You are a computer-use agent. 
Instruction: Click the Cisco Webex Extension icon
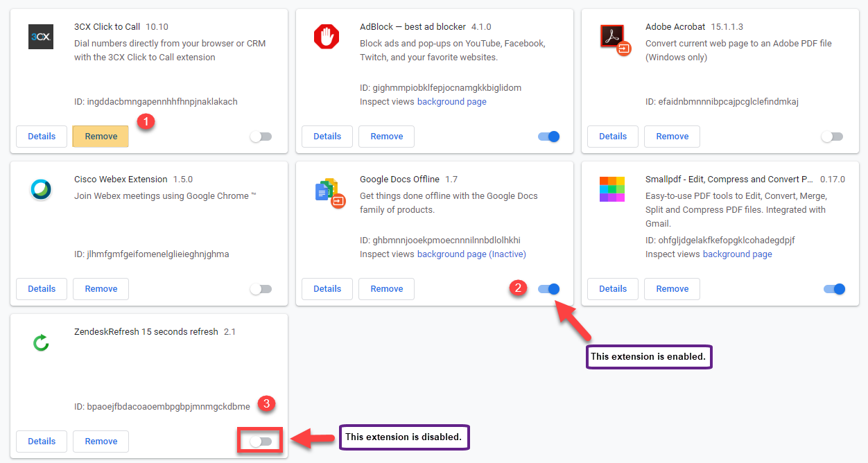click(41, 189)
